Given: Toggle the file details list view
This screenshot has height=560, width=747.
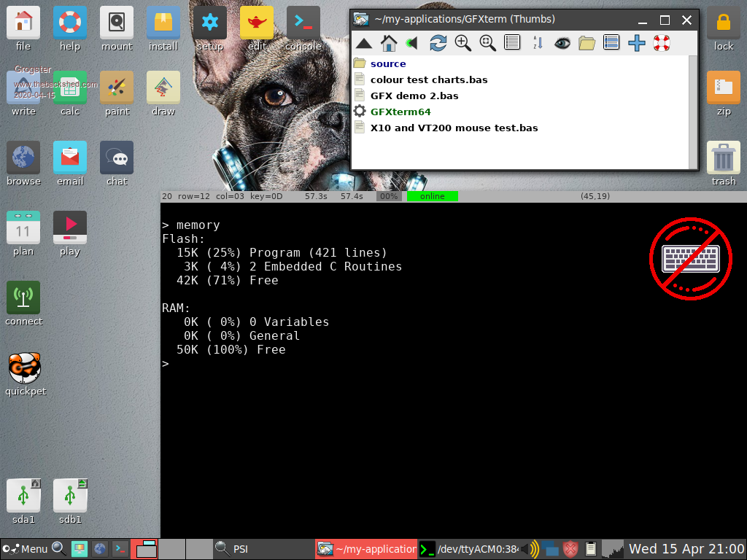Looking at the screenshot, I should pyautogui.click(x=611, y=43).
